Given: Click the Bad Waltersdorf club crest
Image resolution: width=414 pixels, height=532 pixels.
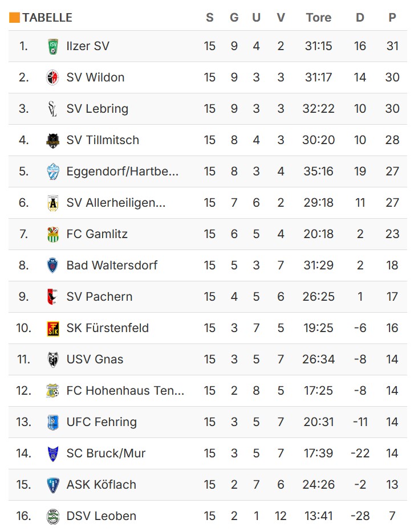Looking at the screenshot, I should [x=52, y=265].
